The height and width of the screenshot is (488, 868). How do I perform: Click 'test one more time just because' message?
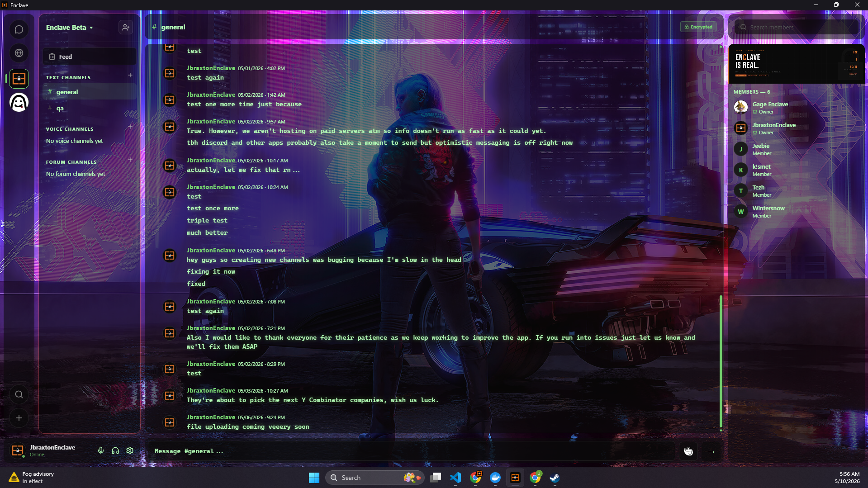244,104
